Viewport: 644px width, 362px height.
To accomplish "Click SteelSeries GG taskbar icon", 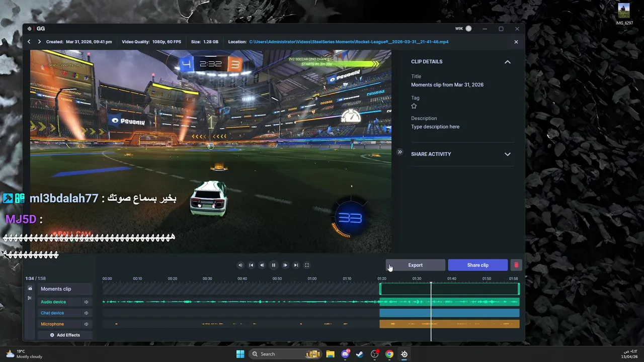I will click(x=404, y=354).
